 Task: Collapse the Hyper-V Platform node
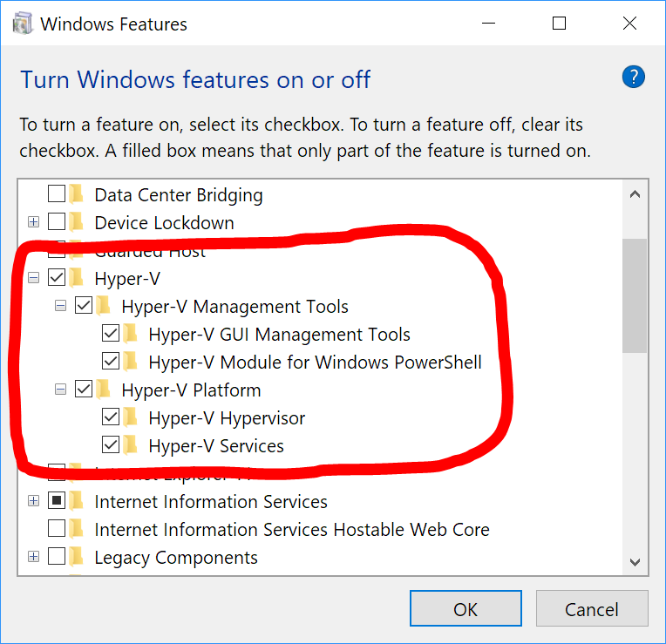pyautogui.click(x=61, y=390)
